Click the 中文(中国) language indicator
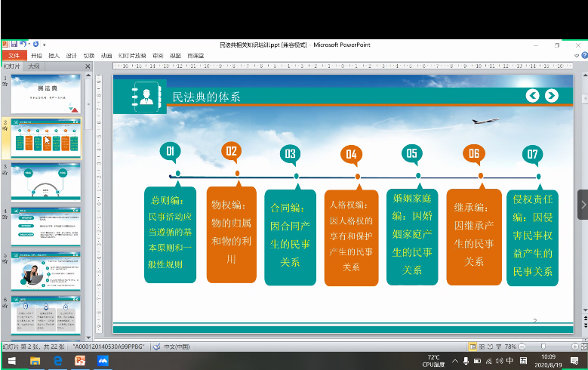The height and width of the screenshot is (370, 588). (x=177, y=347)
